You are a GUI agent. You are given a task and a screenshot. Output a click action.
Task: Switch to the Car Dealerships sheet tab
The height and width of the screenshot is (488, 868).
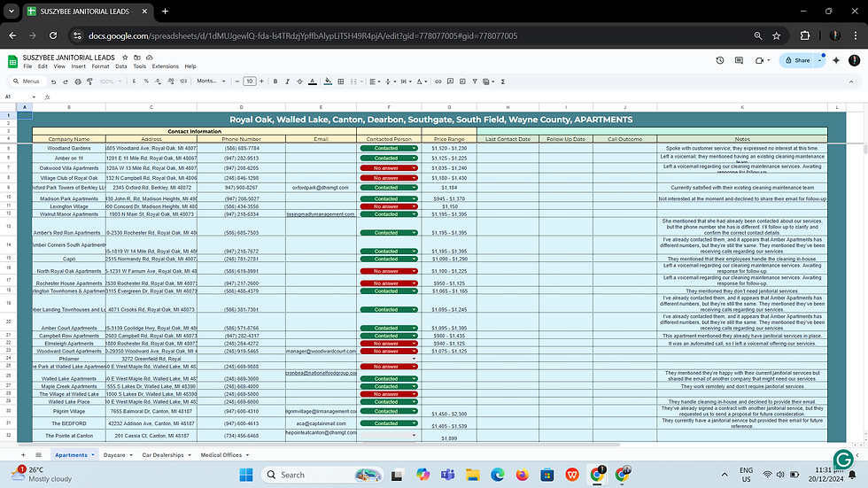pos(167,455)
